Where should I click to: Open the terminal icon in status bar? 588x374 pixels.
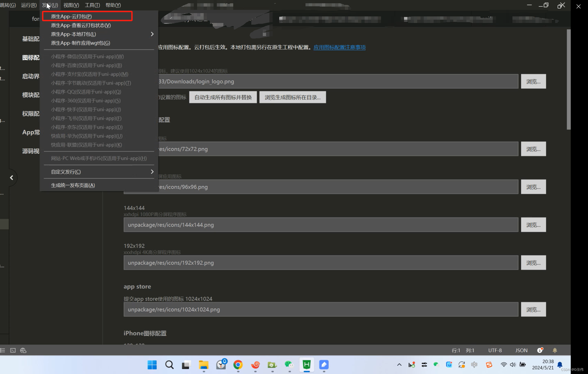(13, 350)
